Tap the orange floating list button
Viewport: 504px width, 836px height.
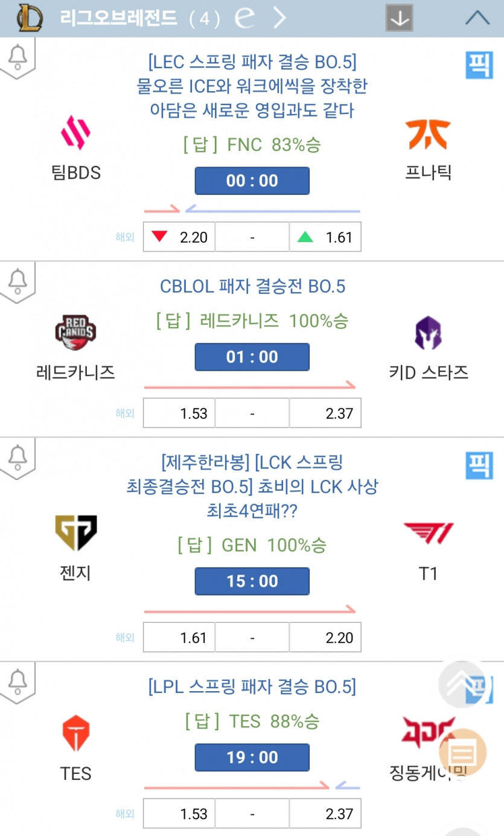[462, 753]
